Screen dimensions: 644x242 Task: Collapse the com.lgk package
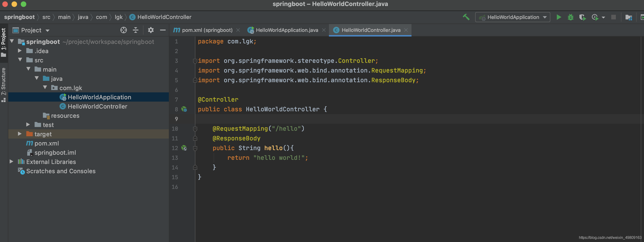tap(45, 87)
